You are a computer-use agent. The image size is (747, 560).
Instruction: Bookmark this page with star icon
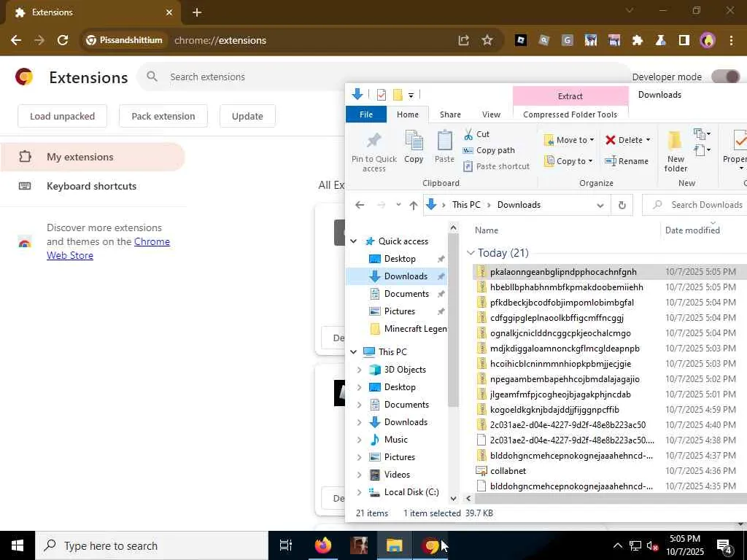(487, 41)
